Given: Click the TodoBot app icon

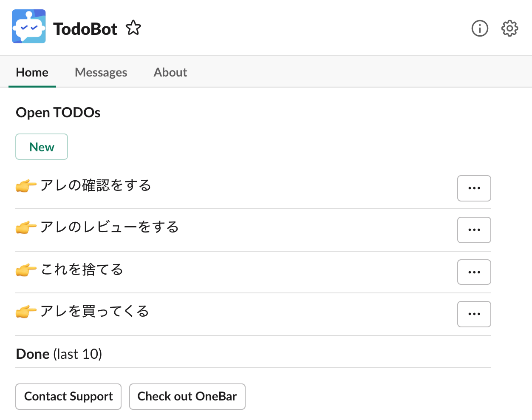Looking at the screenshot, I should (x=28, y=26).
